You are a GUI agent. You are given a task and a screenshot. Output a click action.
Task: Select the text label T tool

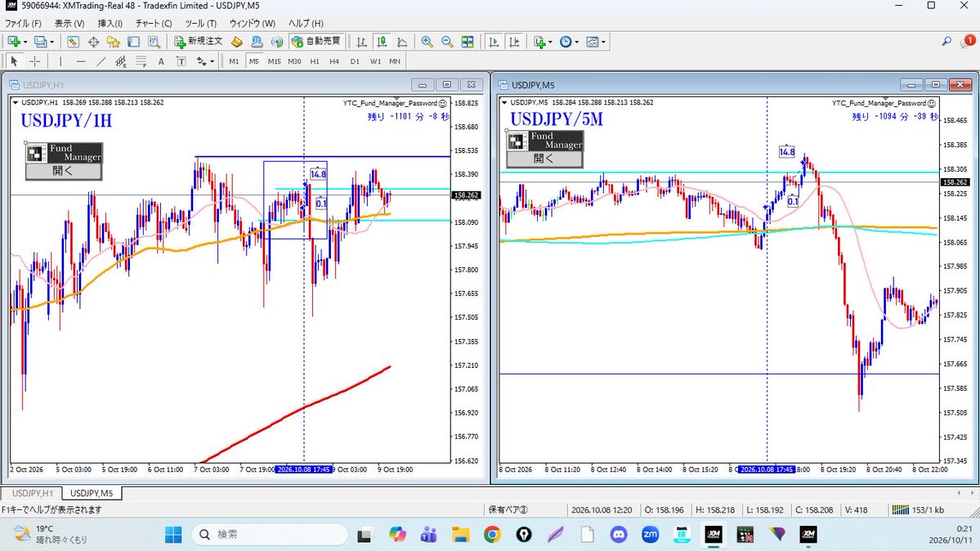tap(181, 61)
